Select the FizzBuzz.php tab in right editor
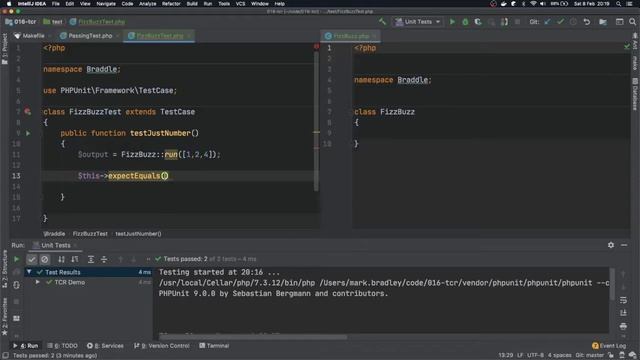Image resolution: width=640 pixels, height=360 pixels. point(351,36)
